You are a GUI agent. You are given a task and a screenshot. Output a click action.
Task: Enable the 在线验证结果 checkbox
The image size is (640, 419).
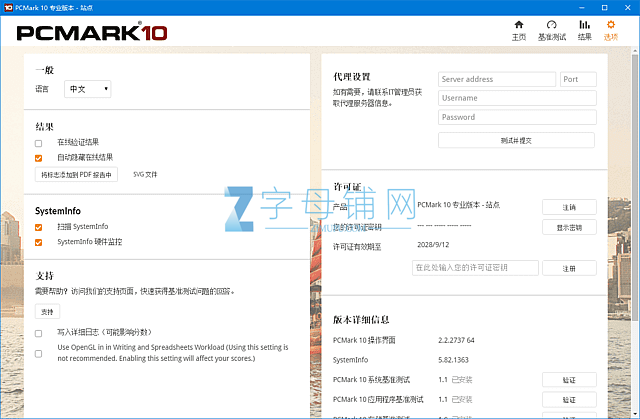click(38, 143)
